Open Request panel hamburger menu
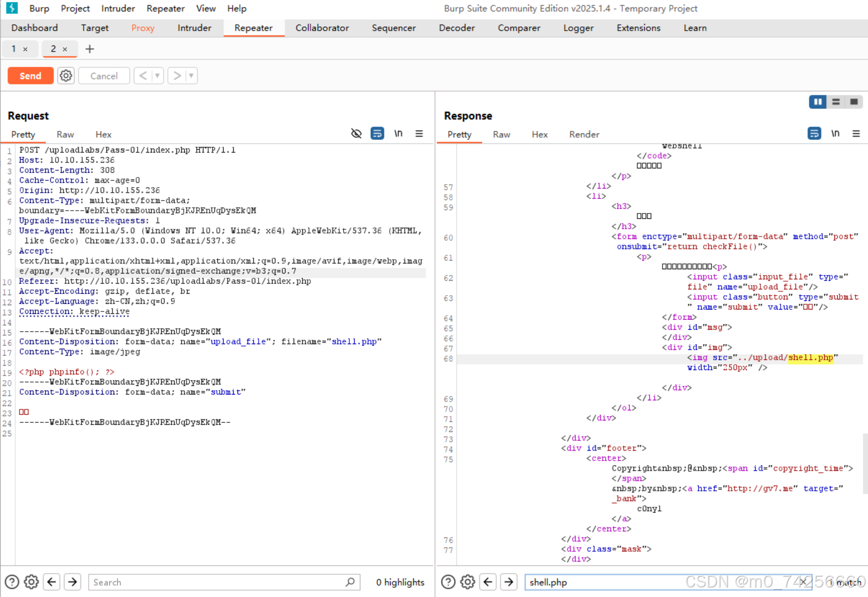 point(419,133)
